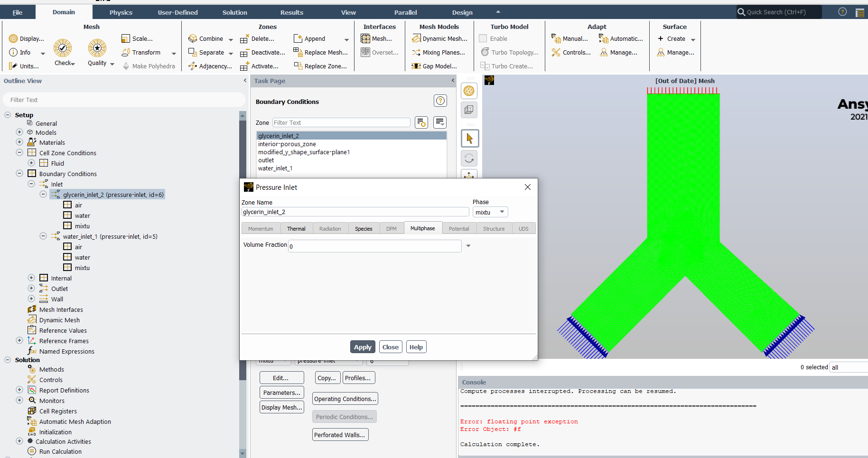This screenshot has height=458, width=868.
Task: Select Reference Values in outline tree
Action: point(63,330)
